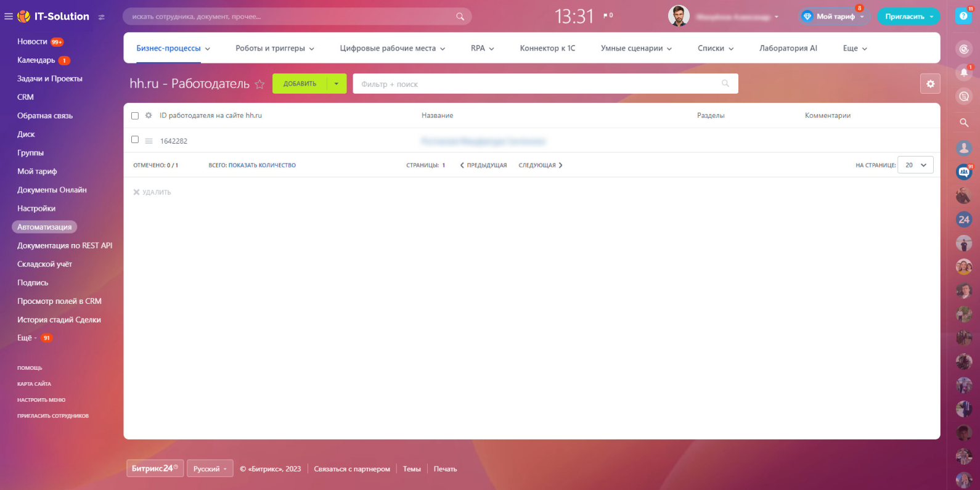Tick the select-all checkbox in the table header
This screenshot has height=490, width=980.
pos(135,115)
